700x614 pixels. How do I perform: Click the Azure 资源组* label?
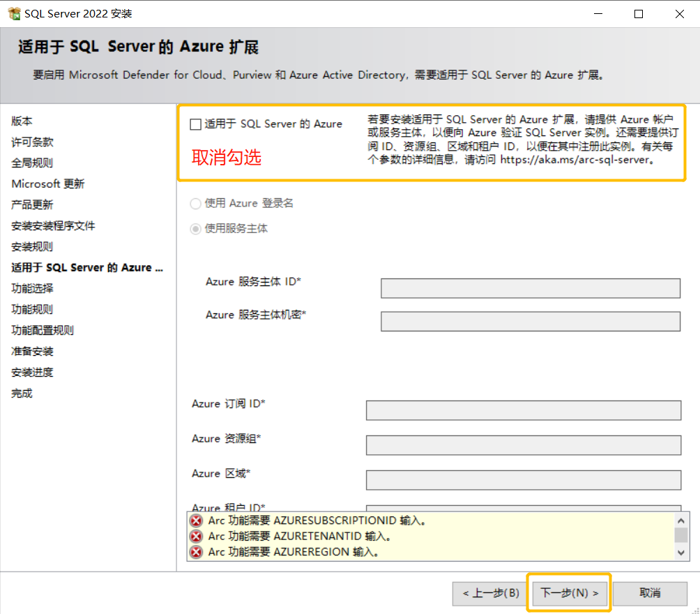[x=227, y=439]
